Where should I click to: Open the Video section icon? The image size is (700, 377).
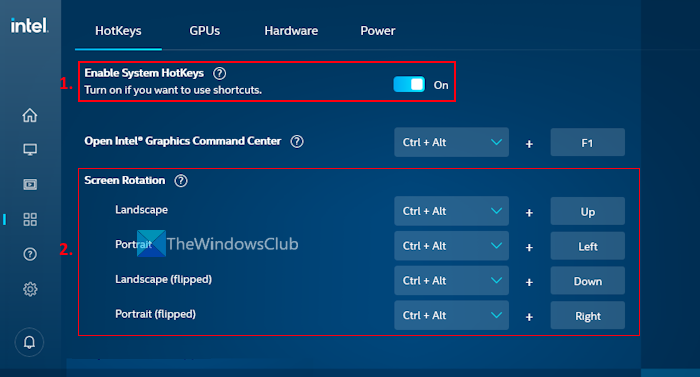30,184
